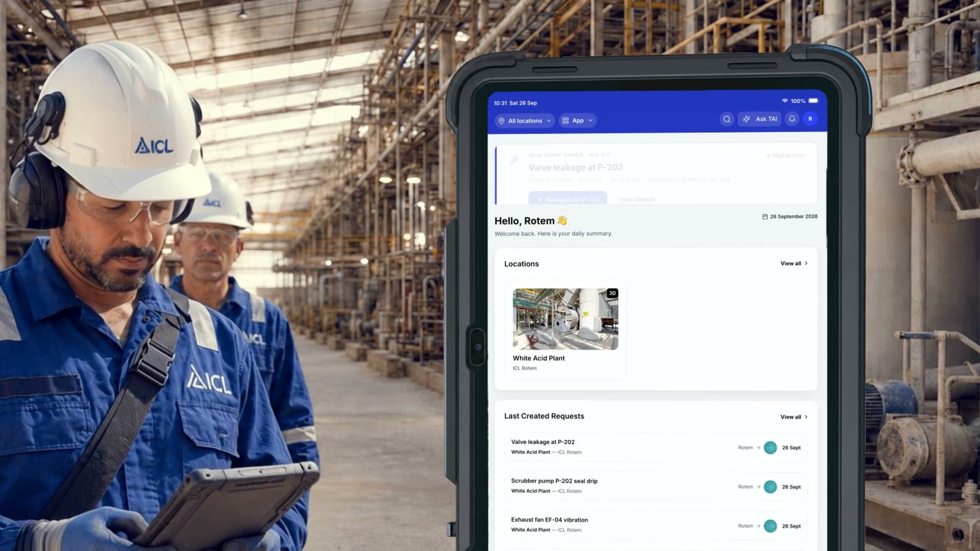Click the Valve leakage at P-202 work order title

576,167
